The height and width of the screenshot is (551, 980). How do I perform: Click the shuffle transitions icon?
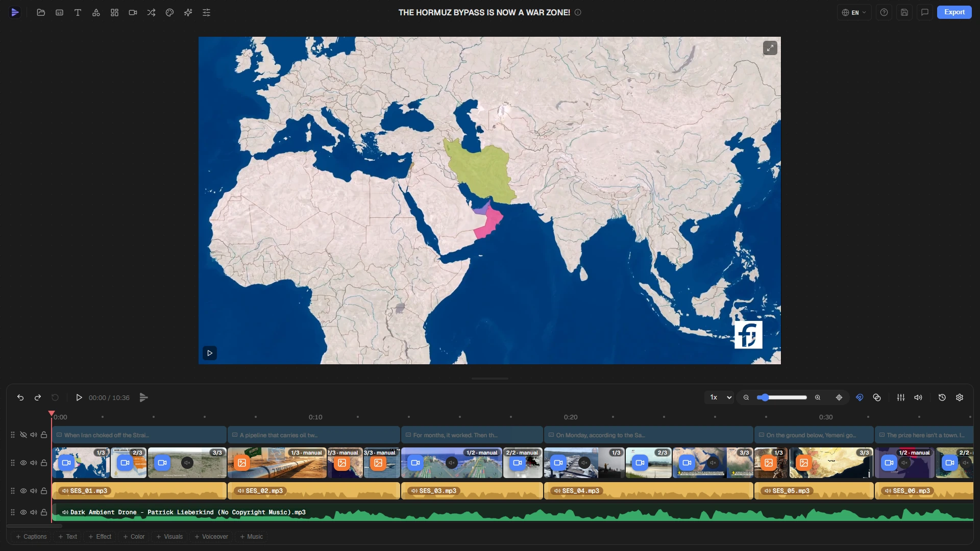click(x=151, y=12)
